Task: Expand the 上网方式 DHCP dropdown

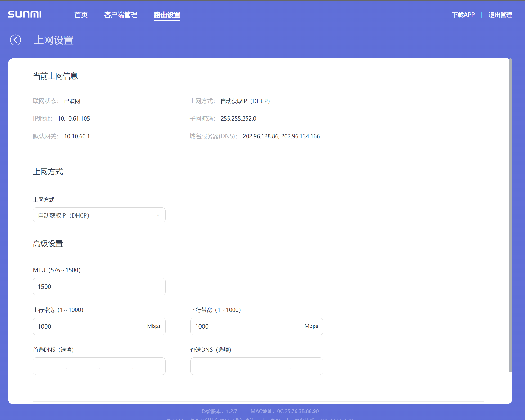Action: click(x=99, y=215)
